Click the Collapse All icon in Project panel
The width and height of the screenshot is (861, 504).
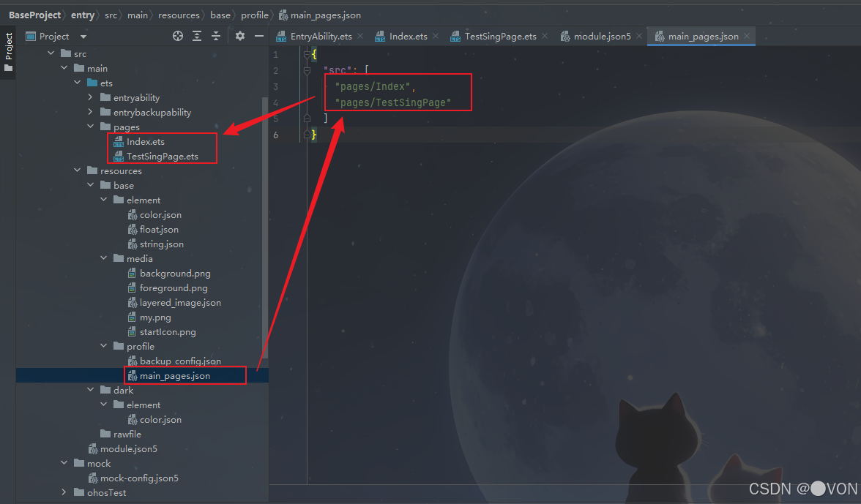(x=216, y=36)
